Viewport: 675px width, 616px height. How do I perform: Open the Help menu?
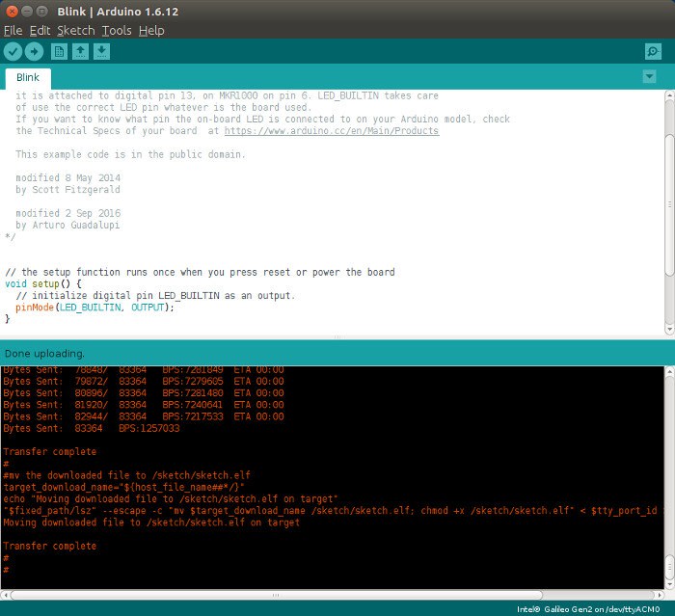[x=151, y=31]
